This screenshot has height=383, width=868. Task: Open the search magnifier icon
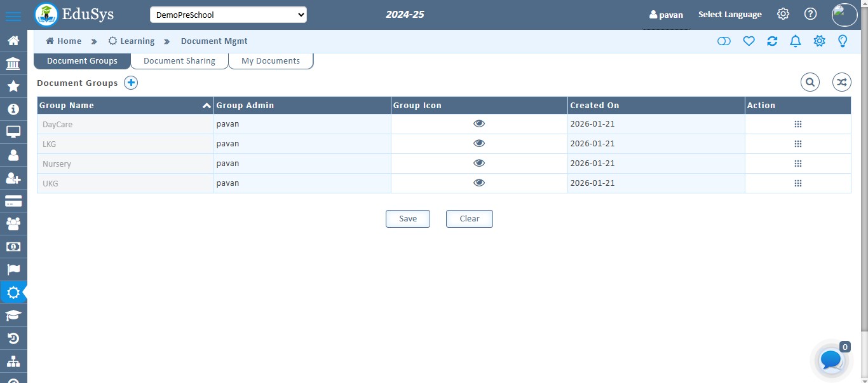tap(810, 82)
